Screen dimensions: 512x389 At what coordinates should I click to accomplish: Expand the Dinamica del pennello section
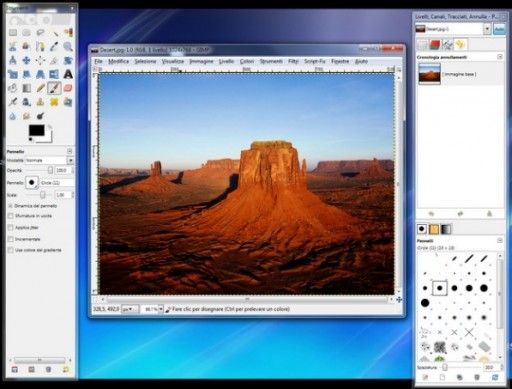10,206
